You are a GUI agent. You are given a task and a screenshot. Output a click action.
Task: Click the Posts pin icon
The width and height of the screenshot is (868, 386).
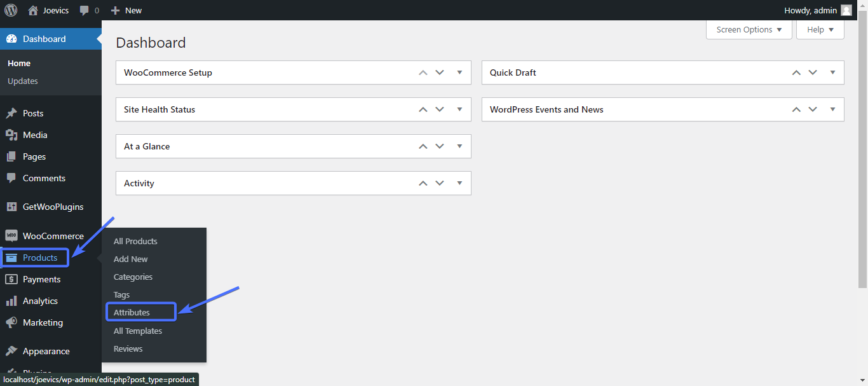coord(11,113)
